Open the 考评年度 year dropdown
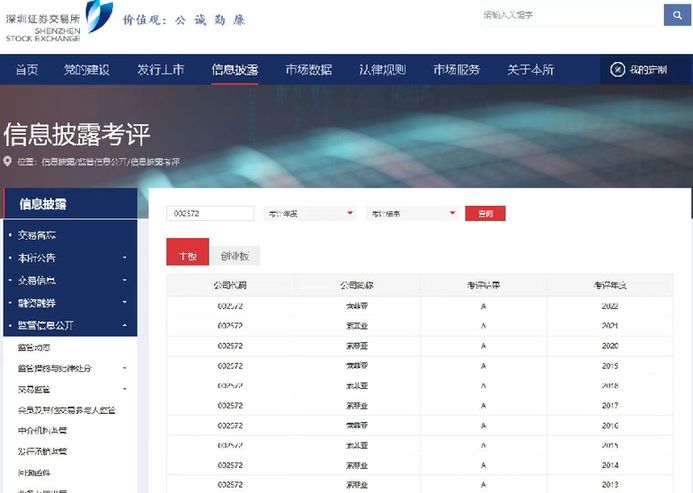The image size is (693, 493). tap(310, 213)
